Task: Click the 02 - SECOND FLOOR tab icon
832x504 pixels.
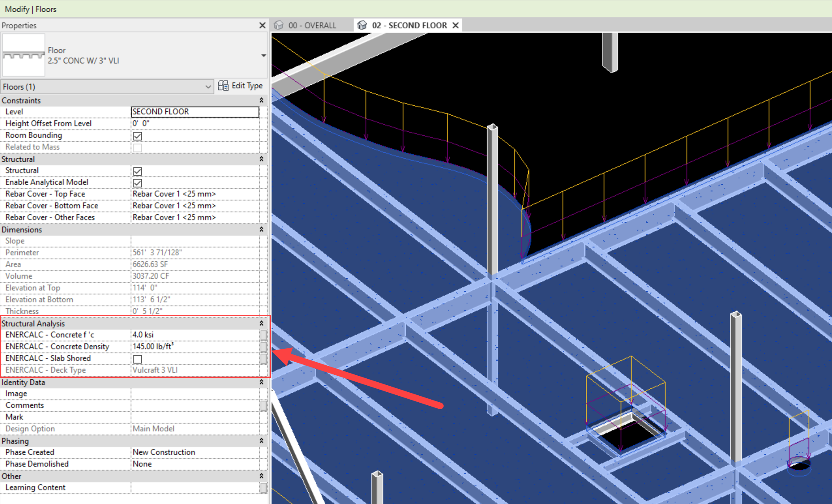Action: coord(362,25)
